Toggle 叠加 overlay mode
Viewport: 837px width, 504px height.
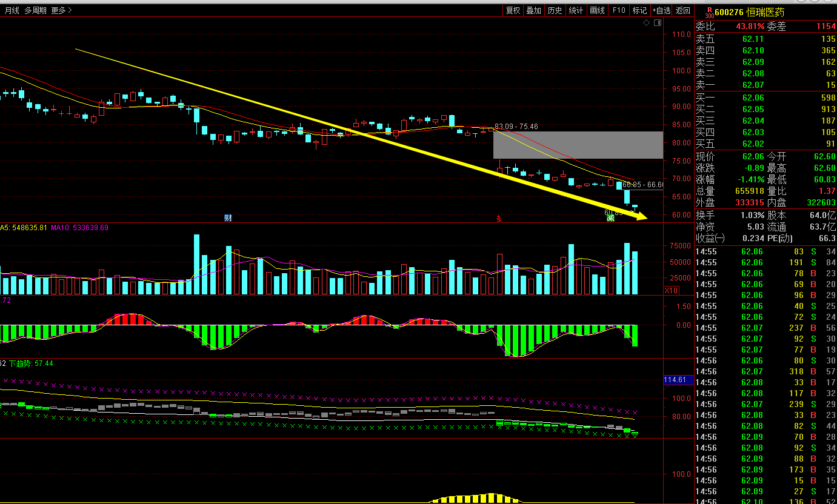click(533, 10)
